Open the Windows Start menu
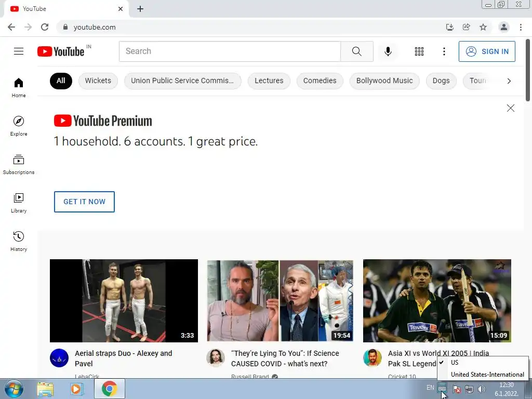Screen dimensions: 532x399 click(14, 389)
